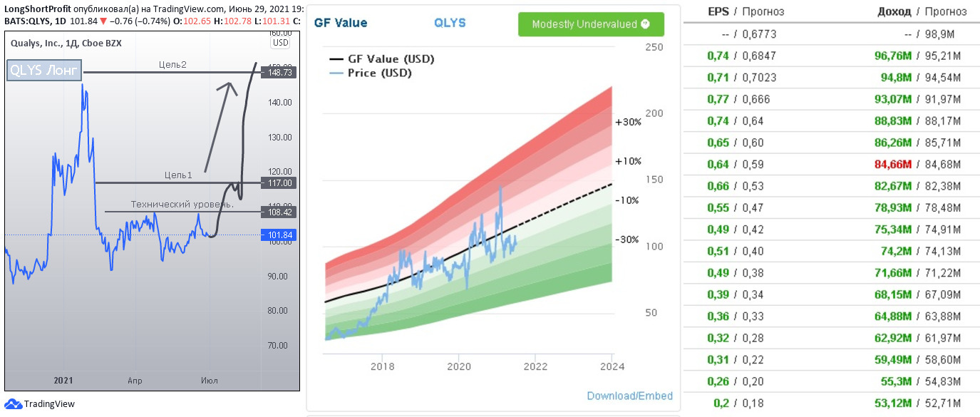
Task: Click the red 84,66M revenue value
Action: tap(893, 165)
